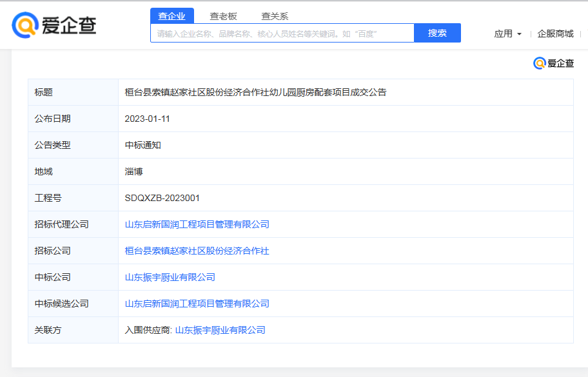The height and width of the screenshot is (377, 588).
Task: Open the 应用 dropdown menu
Action: click(508, 34)
